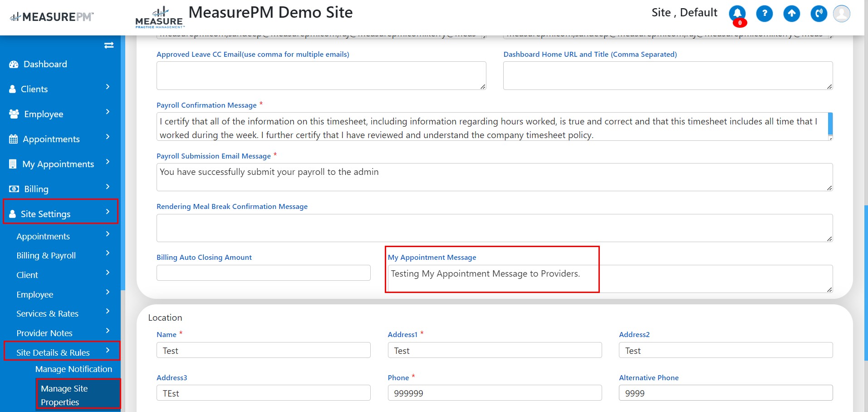Click the Location section heading
The image size is (868, 412).
pos(165,318)
